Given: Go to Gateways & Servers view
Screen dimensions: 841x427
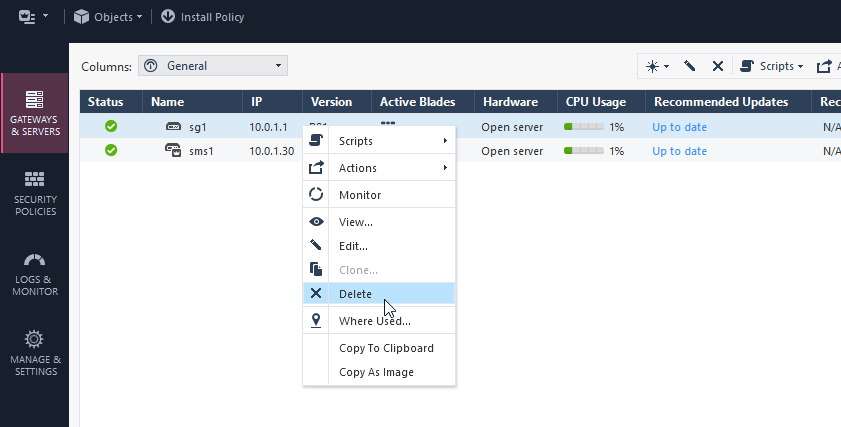Looking at the screenshot, I should (35, 113).
